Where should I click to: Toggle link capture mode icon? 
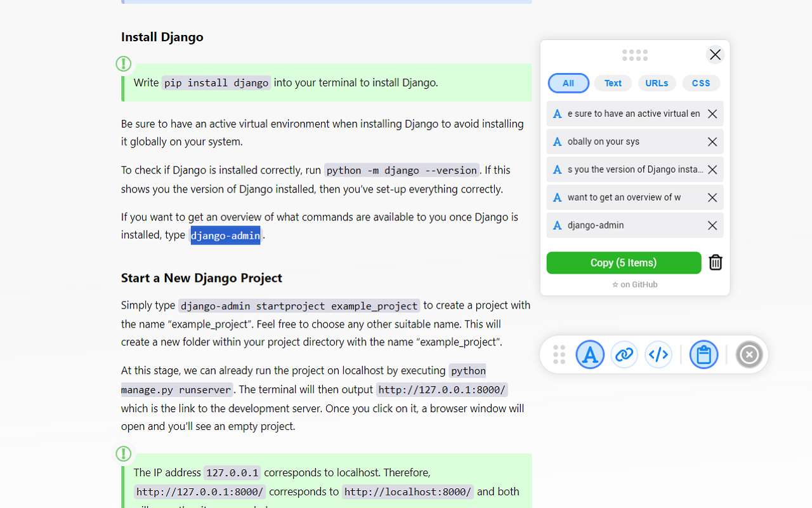(x=624, y=354)
